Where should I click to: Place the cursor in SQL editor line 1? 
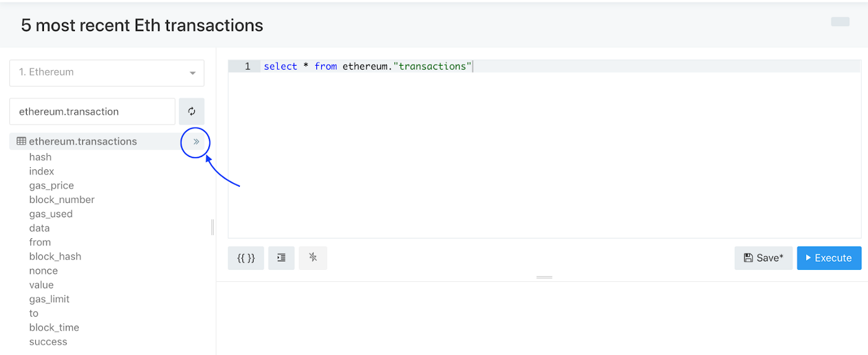[562, 66]
